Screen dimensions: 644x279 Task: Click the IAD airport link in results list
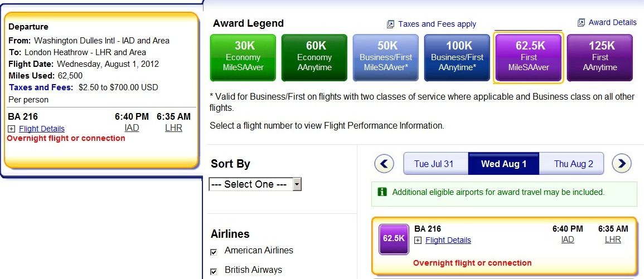tap(568, 239)
